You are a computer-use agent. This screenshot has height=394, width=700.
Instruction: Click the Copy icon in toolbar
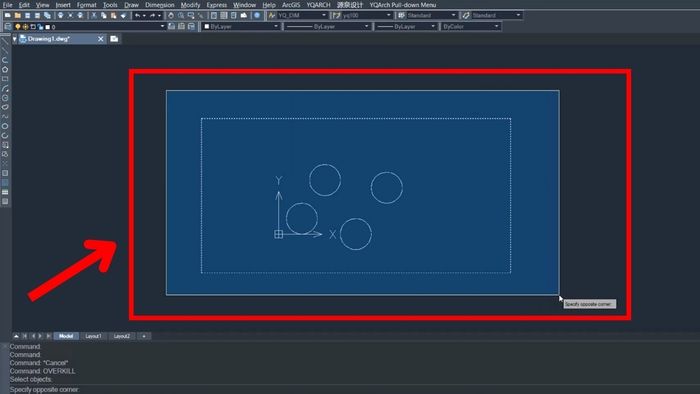pos(104,15)
